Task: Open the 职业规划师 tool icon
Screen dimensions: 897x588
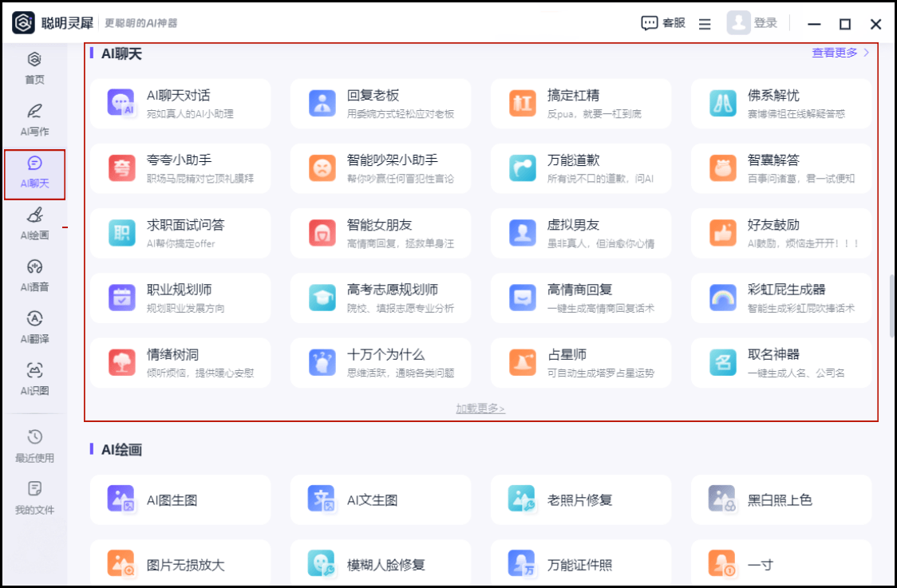Action: tap(122, 298)
